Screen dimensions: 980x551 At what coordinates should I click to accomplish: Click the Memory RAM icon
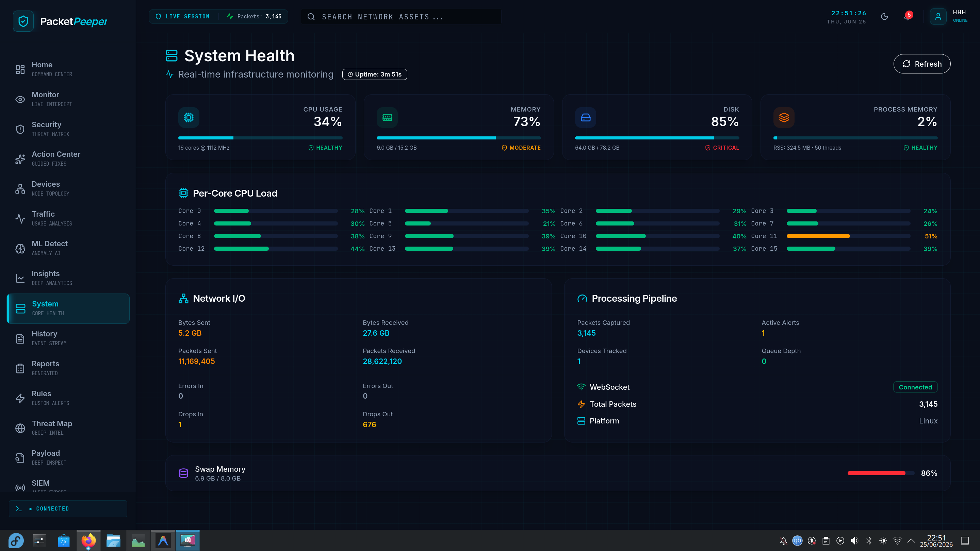point(387,117)
